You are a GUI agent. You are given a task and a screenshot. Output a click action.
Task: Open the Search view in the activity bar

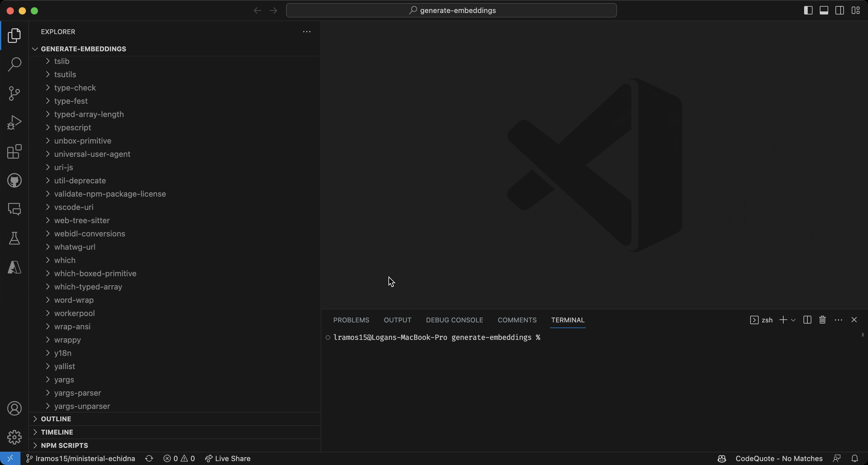tap(14, 64)
